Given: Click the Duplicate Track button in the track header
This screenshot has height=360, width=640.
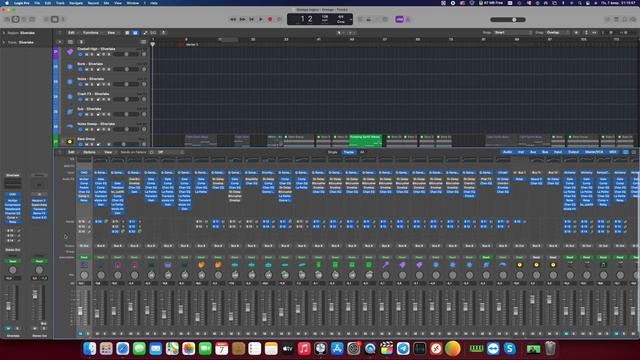Looking at the screenshot, I should [70, 42].
